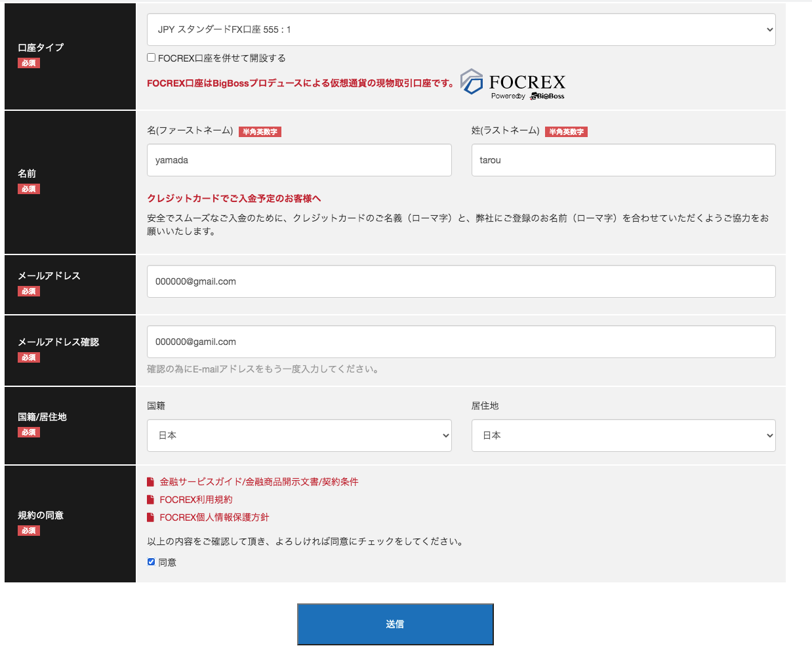This screenshot has width=812, height=646.
Task: Click the 半角英数字 badge beside 名(ファーストネーム)
Action: 260,132
